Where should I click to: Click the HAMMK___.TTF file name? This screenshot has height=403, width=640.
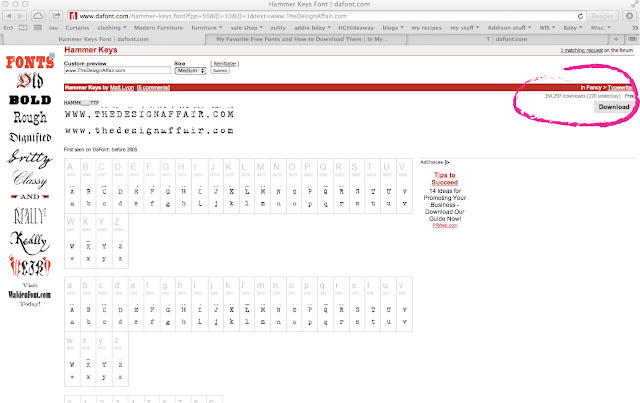point(81,103)
